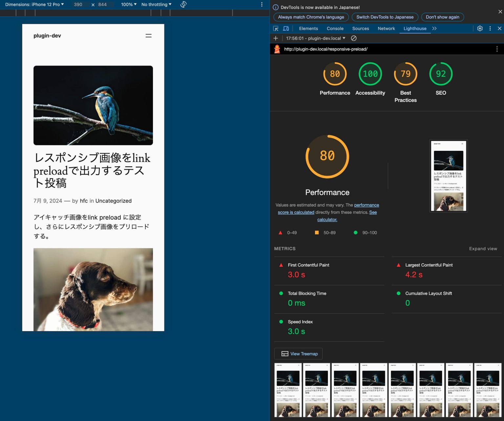
Task: Toggle the device toolbar
Action: (286, 29)
